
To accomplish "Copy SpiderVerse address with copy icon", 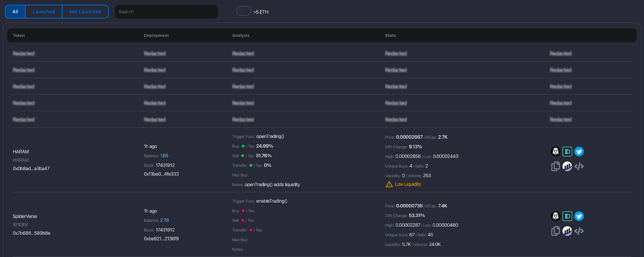I will 555,231.
